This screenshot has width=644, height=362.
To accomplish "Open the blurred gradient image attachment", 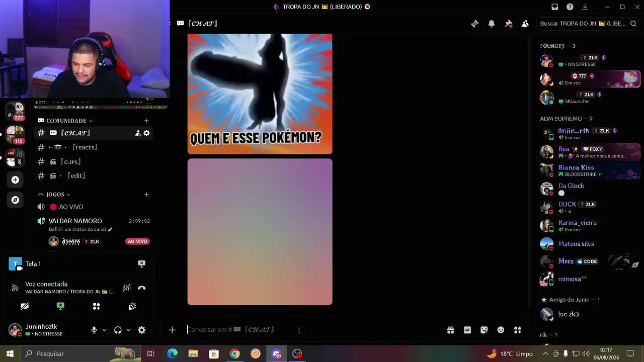I will [260, 232].
